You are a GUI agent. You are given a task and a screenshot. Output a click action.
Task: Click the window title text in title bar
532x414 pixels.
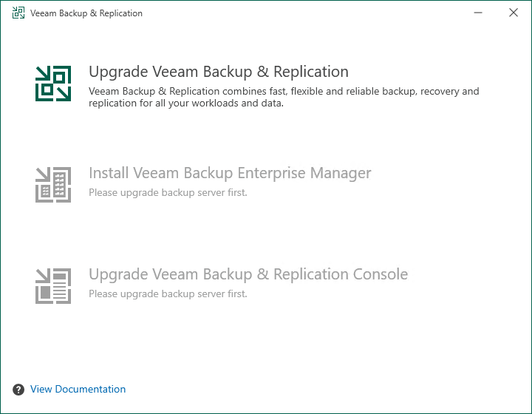click(x=86, y=13)
